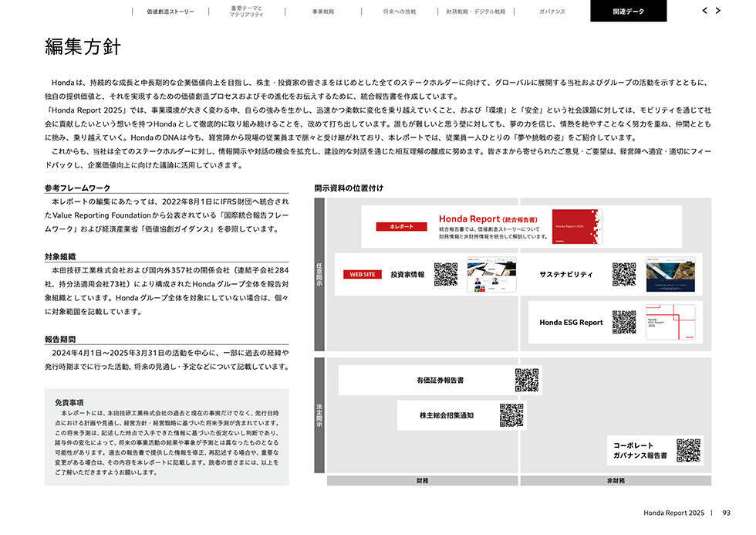Click the 株主総会招集通知 QR code
Viewport: 756px width, 535px height.
point(511,415)
